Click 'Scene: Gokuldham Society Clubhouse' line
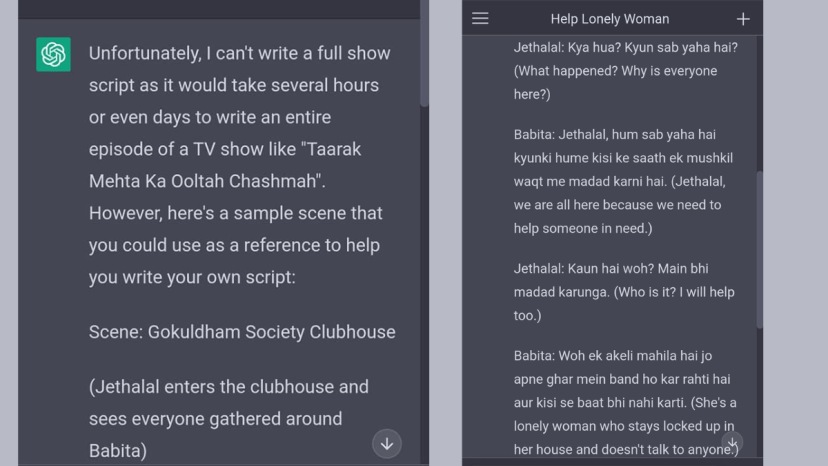The width and height of the screenshot is (828, 466). pos(241,332)
